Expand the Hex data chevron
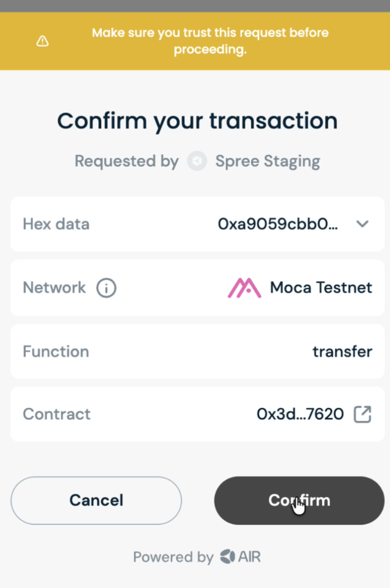Image resolution: width=390 pixels, height=588 pixels. pyautogui.click(x=362, y=224)
